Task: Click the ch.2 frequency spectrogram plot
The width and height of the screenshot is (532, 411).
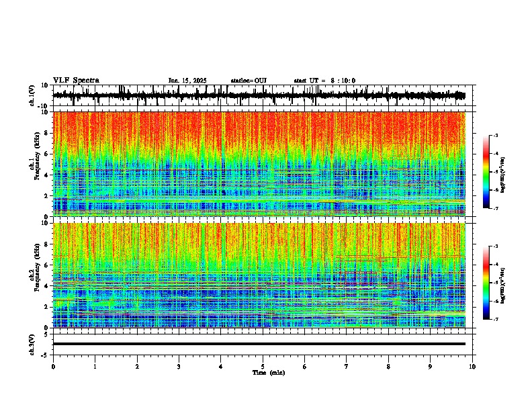Action: (x=259, y=275)
